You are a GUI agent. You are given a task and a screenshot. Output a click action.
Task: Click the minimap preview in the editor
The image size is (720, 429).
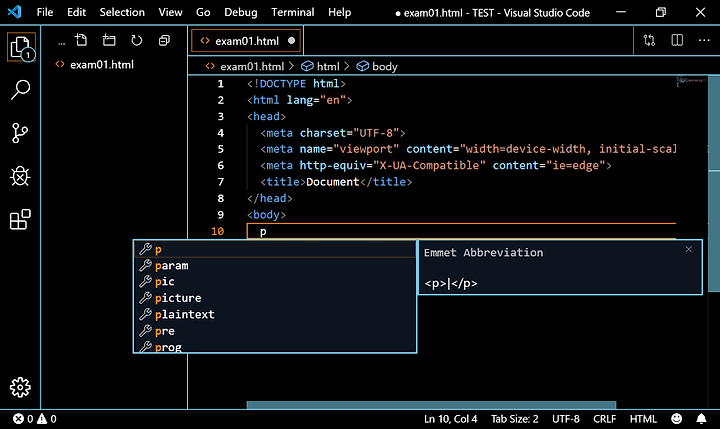point(692,81)
